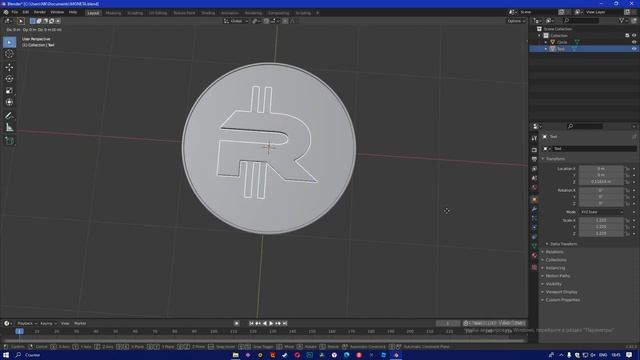This screenshot has width=640, height=360.
Task: Select the Annotate pencil tool
Action: [x=9, y=116]
